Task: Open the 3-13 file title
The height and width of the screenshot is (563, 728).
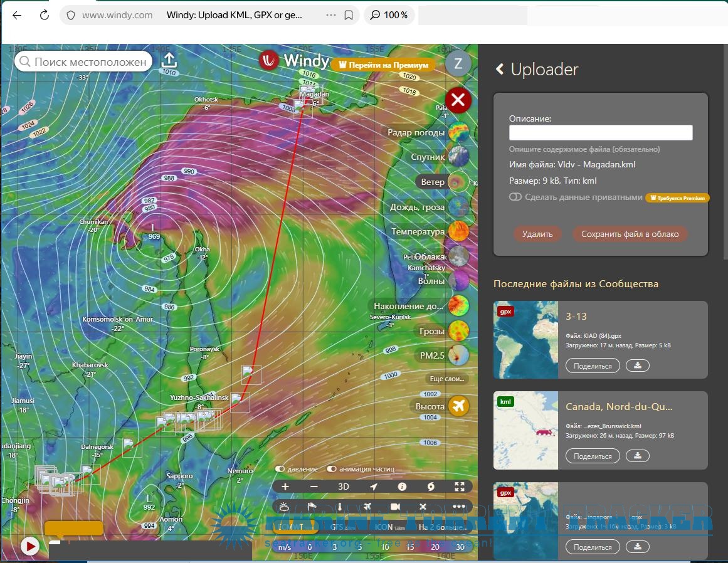Action: click(576, 317)
